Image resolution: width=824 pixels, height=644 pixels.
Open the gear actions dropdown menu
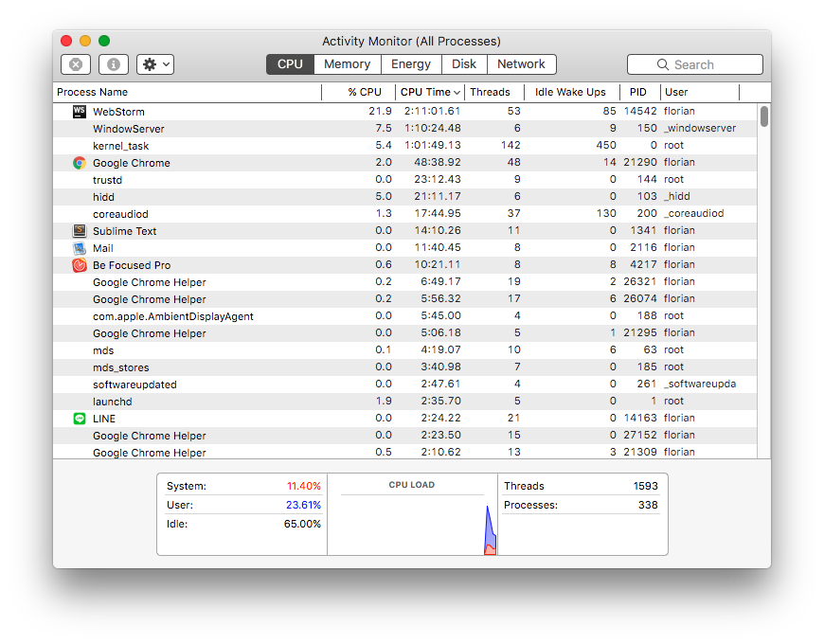coord(155,64)
